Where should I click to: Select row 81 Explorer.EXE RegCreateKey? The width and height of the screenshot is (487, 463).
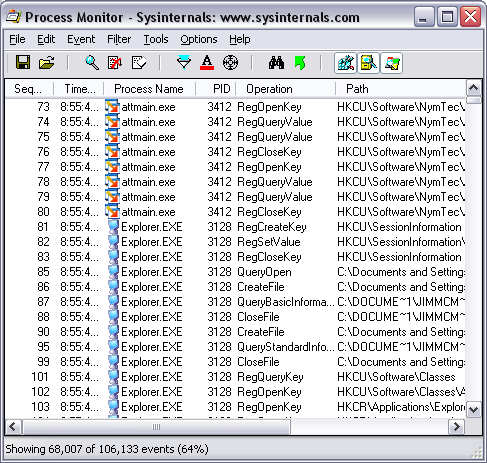pos(235,227)
